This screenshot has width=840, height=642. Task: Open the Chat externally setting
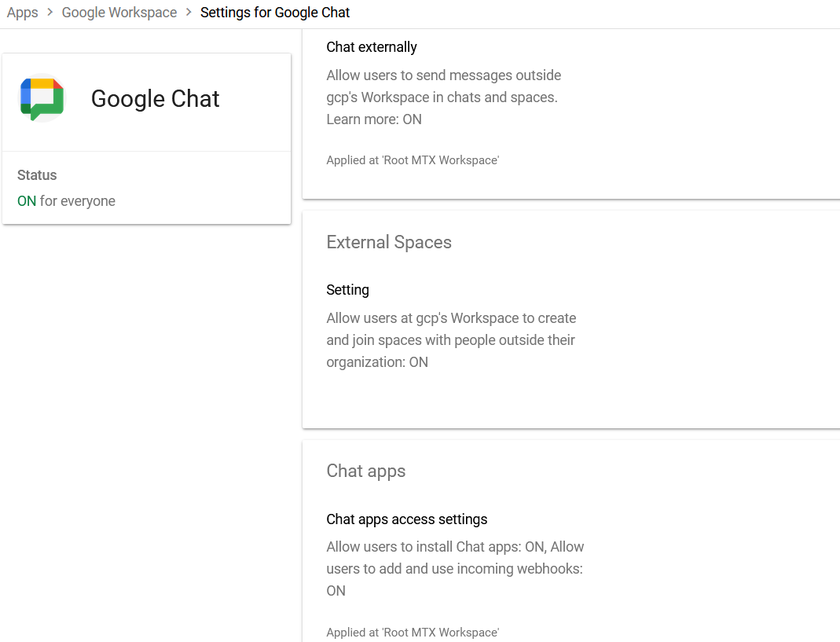(x=372, y=47)
